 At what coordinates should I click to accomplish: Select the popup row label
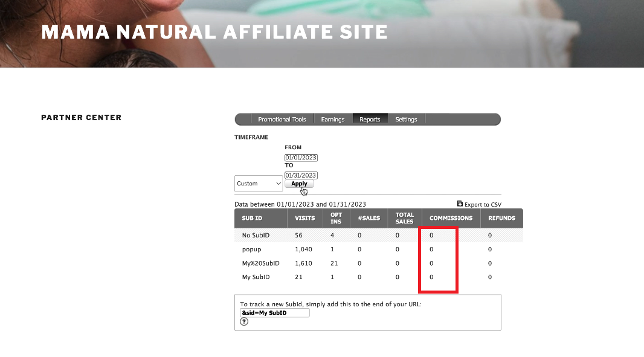point(251,249)
